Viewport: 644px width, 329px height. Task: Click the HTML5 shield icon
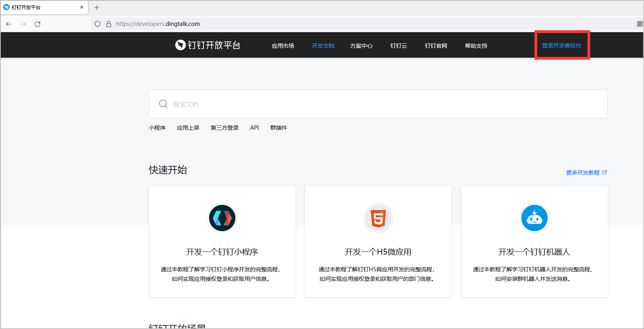click(x=378, y=218)
